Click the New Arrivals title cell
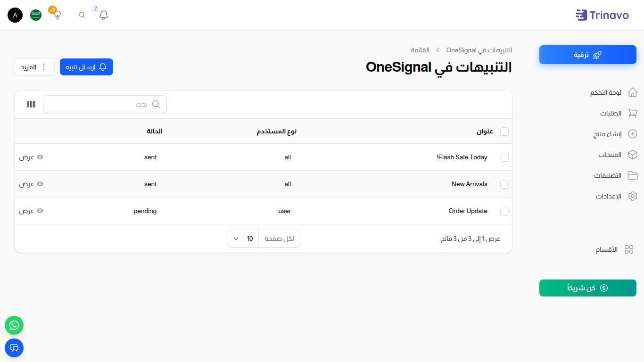Image resolution: width=644 pixels, height=362 pixels. (470, 184)
